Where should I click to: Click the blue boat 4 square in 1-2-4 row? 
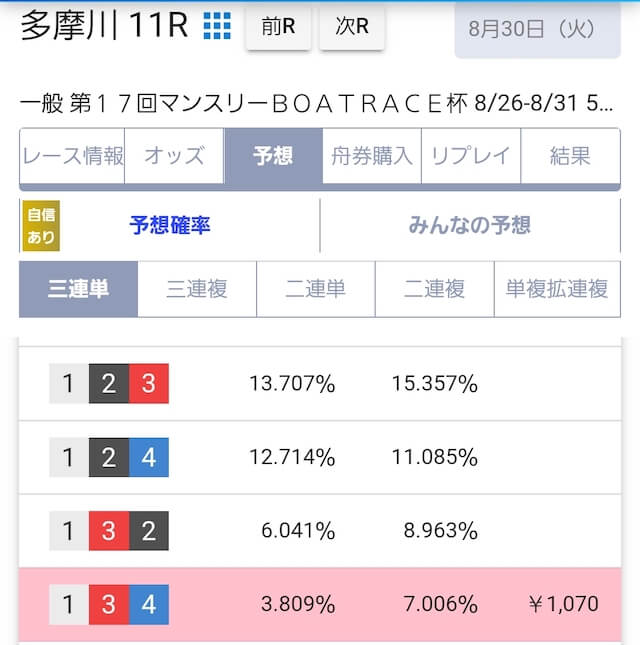[x=149, y=457]
